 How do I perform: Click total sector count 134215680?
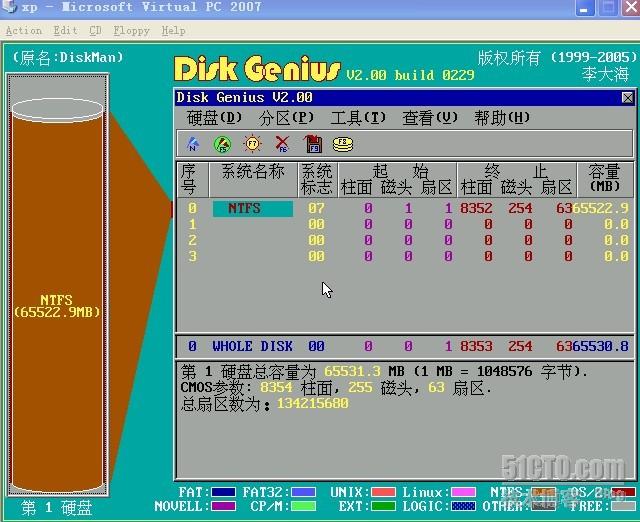pyautogui.click(x=313, y=404)
